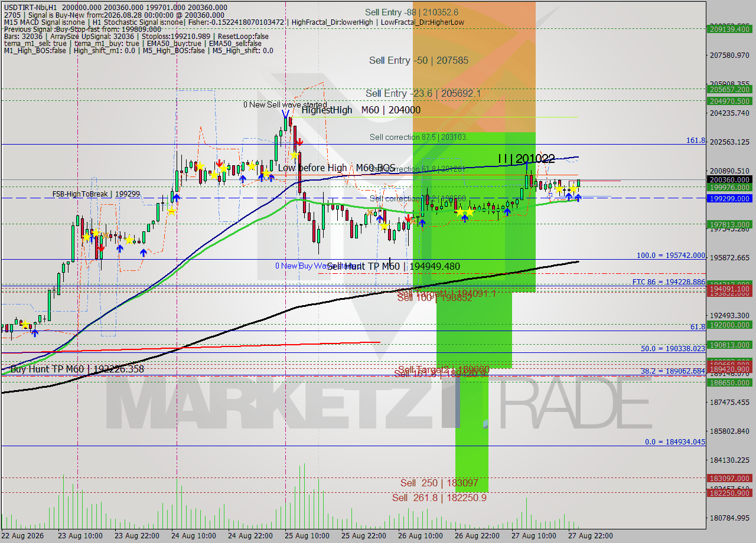Click the 'Previous Signal :Buy-Stop-fast' line
Image resolution: width=756 pixels, height=543 pixels.
coord(82,29)
